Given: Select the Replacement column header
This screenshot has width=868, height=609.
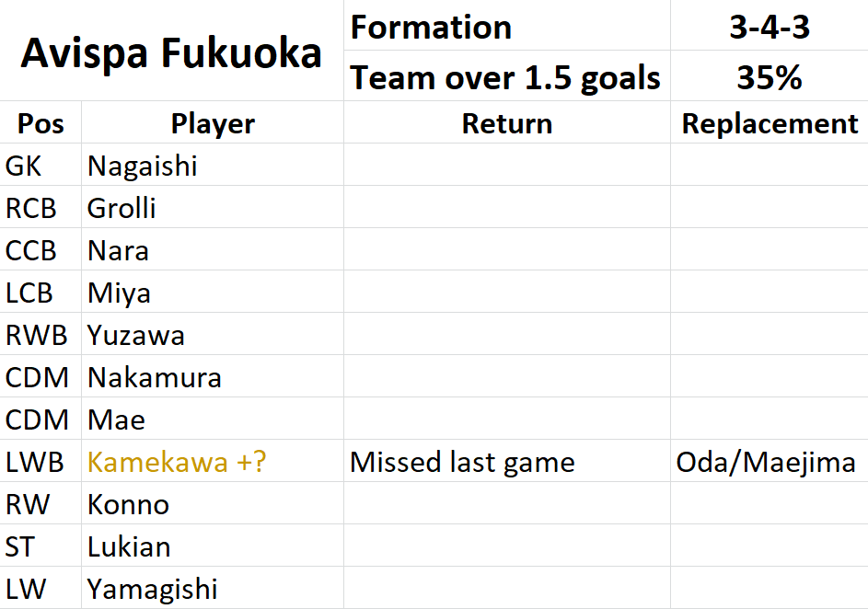Looking at the screenshot, I should pos(770,122).
